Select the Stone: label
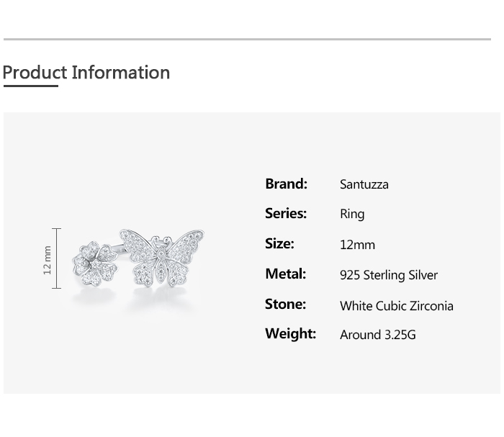The height and width of the screenshot is (437, 504). tap(285, 305)
